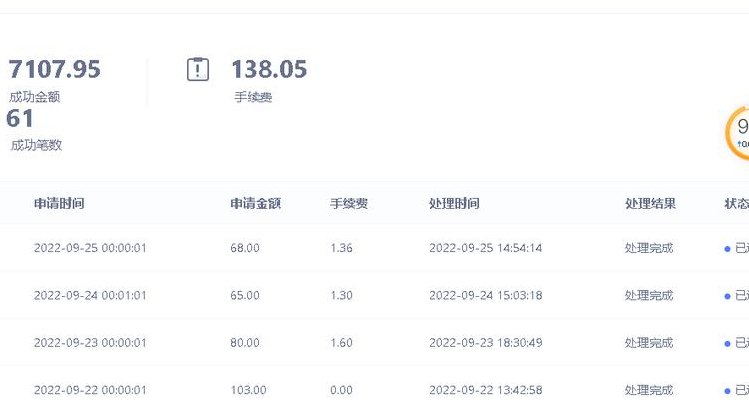The width and height of the screenshot is (749, 400).
Task: Click processing time 2022-09-24 15:03:18
Action: tap(485, 295)
